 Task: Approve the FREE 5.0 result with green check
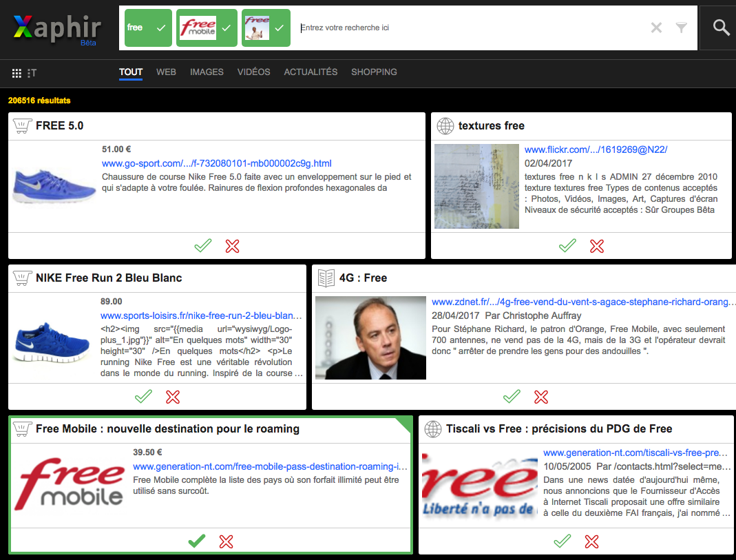[203, 245]
